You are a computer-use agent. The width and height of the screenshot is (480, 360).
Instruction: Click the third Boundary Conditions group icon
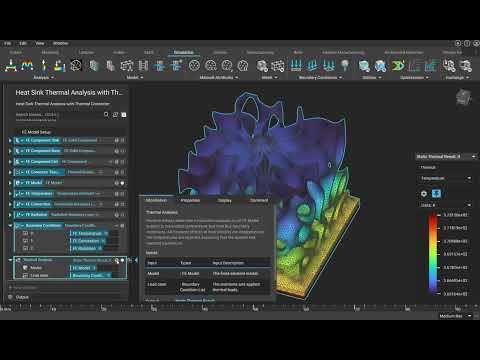pos(329,65)
